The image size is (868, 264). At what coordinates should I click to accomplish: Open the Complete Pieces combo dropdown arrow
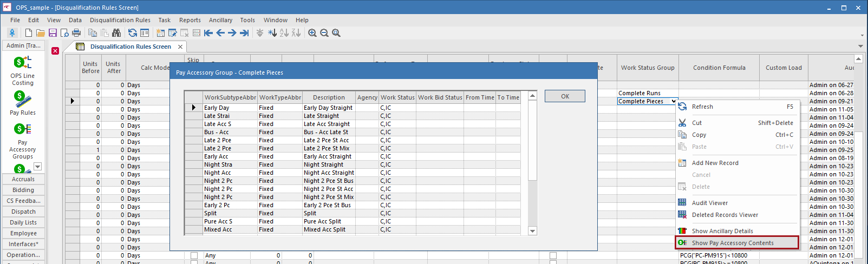(x=674, y=101)
